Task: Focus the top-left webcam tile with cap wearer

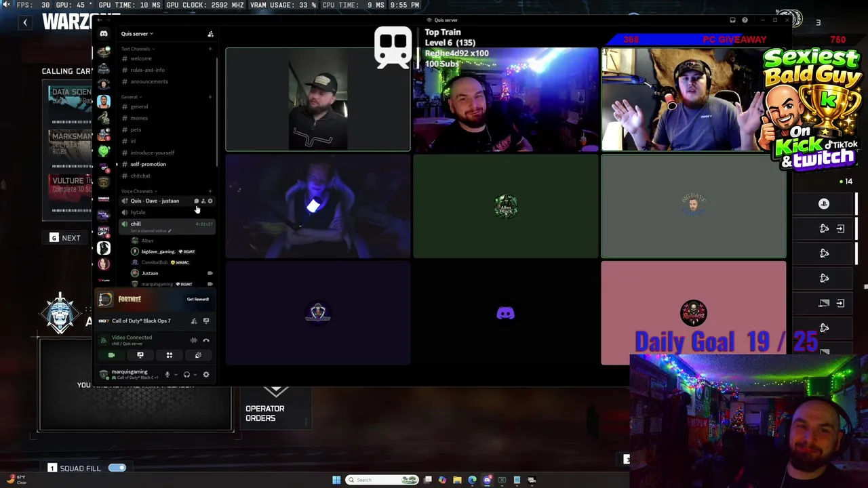Action: (x=318, y=100)
